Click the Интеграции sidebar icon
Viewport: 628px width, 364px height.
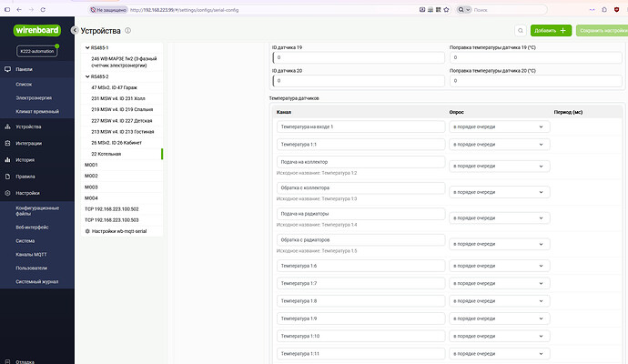7,144
